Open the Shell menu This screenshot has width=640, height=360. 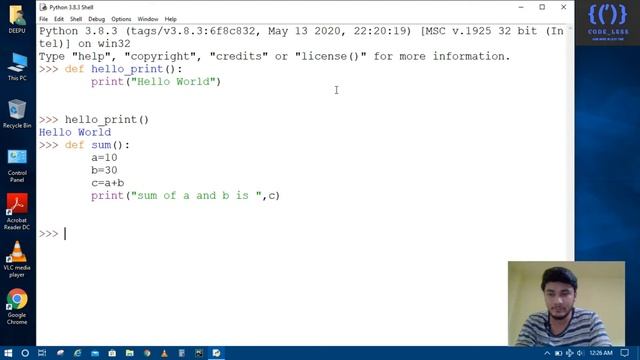76,19
